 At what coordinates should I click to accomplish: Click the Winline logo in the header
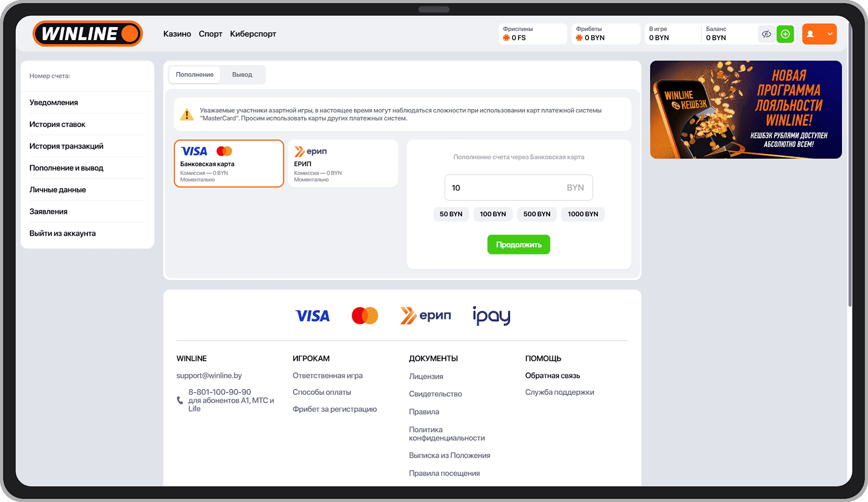pyautogui.click(x=87, y=34)
